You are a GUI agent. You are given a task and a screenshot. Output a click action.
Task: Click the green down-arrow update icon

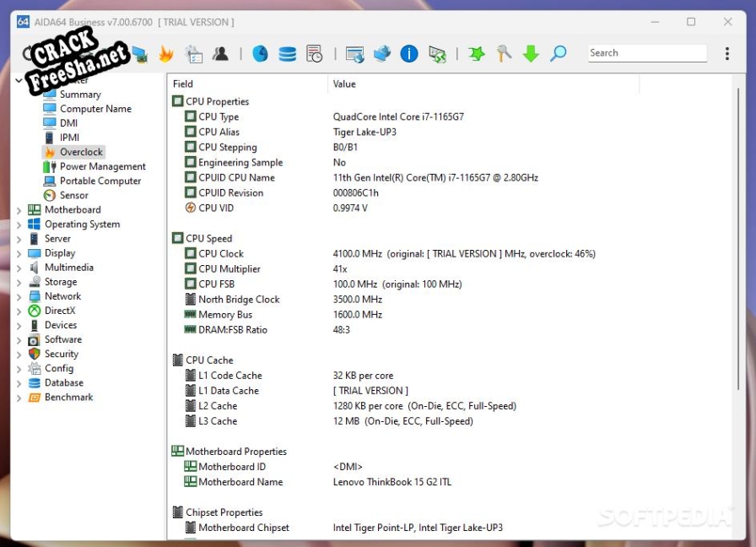[531, 54]
